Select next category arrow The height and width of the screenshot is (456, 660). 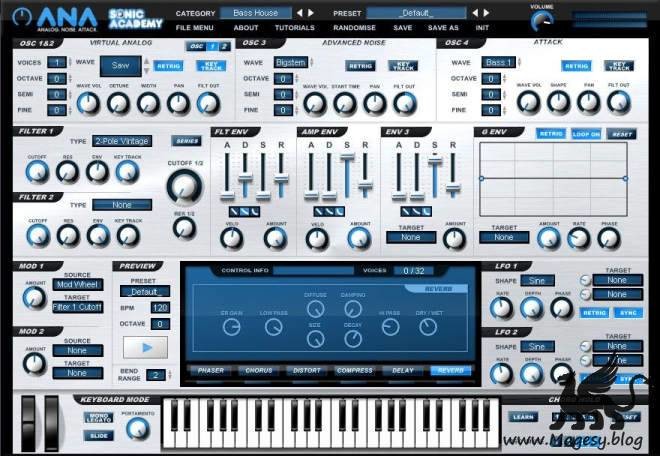click(311, 13)
